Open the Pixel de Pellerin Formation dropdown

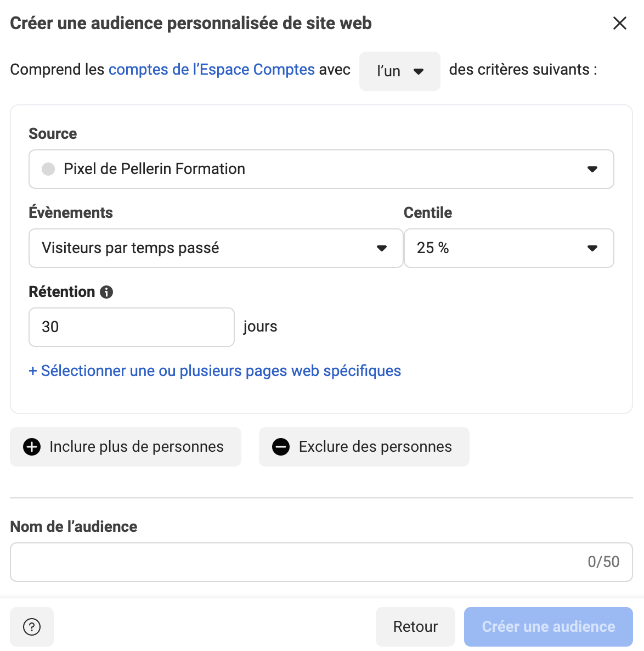pyautogui.click(x=321, y=169)
